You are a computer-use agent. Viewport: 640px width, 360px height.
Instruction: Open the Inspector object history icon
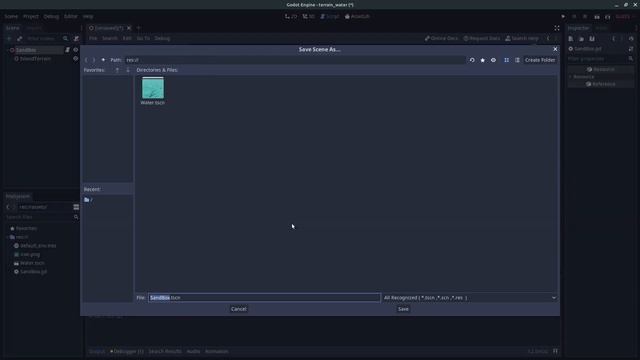coord(631,39)
